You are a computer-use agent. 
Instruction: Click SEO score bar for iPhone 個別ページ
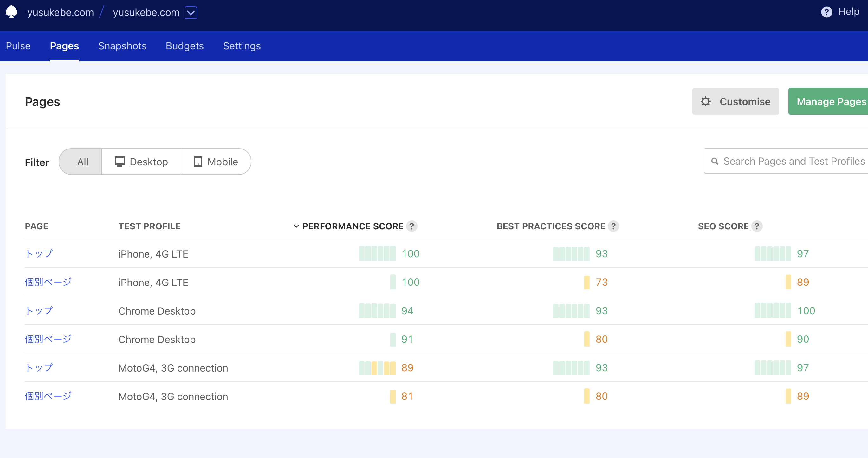click(788, 282)
